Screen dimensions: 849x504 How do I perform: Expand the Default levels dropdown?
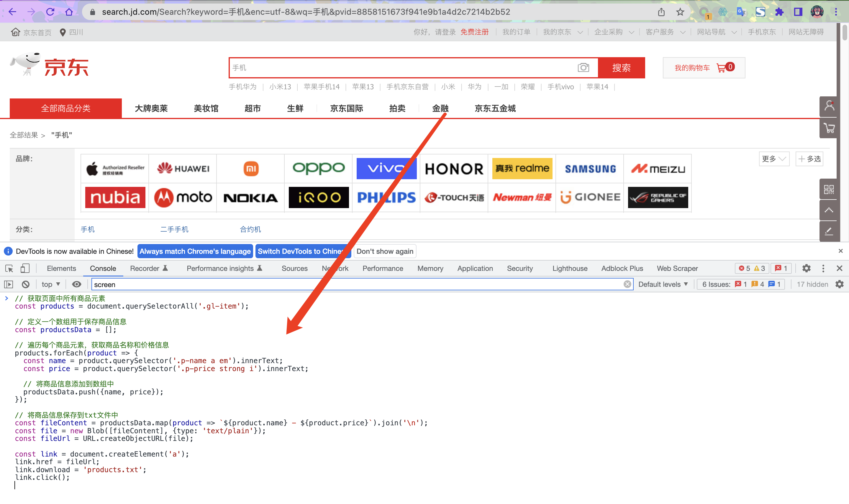click(663, 284)
